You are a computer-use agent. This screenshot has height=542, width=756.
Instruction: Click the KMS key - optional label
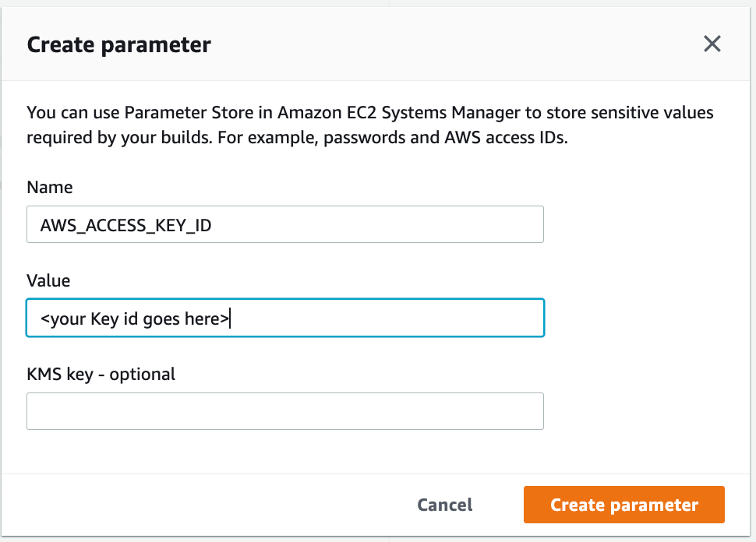[101, 374]
